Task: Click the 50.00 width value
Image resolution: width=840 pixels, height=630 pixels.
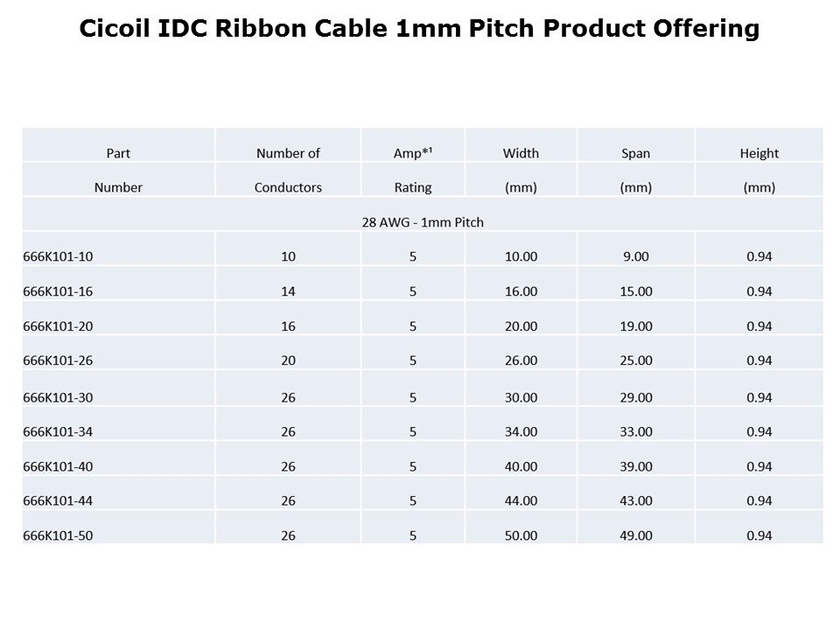Action: pos(521,535)
